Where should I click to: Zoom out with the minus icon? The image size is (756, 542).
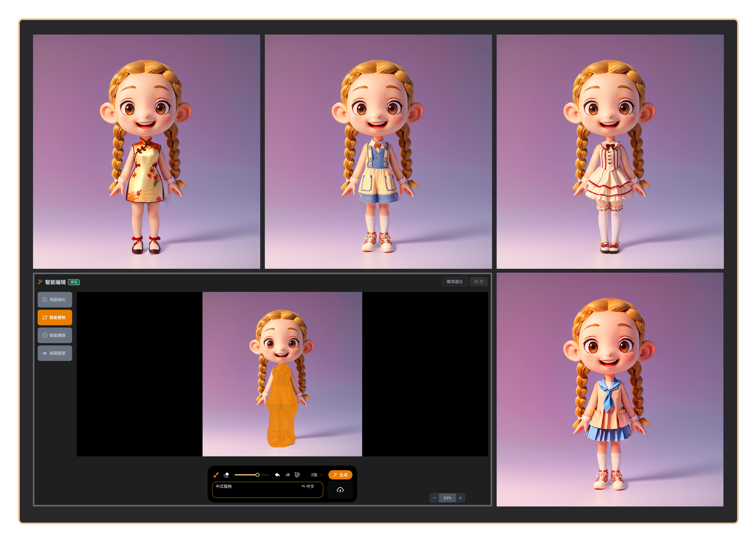tap(434, 498)
